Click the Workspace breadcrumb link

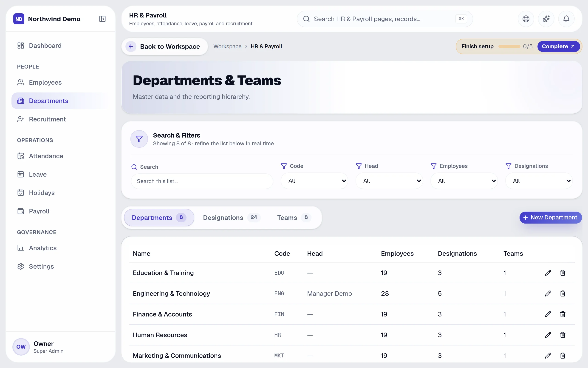click(x=227, y=46)
